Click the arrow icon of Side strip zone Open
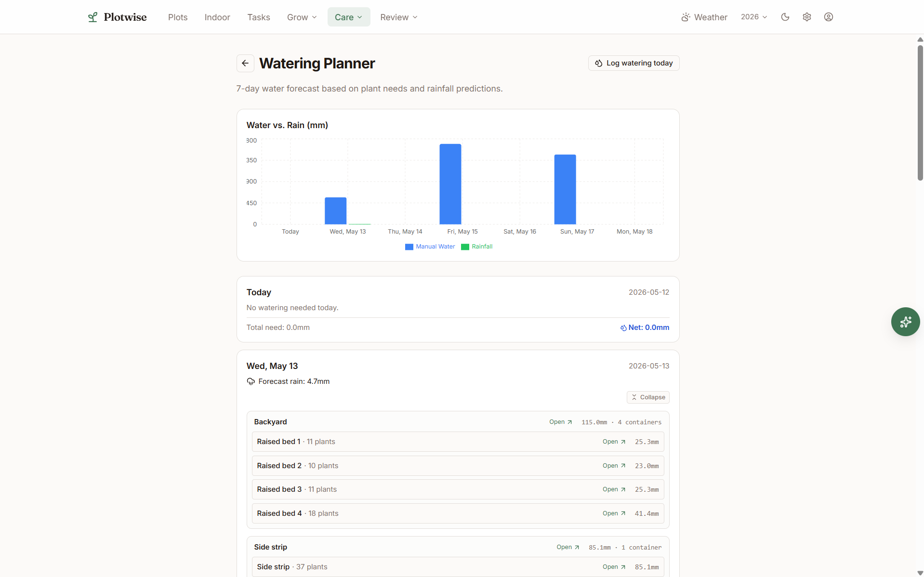This screenshot has height=577, width=924. point(577,547)
